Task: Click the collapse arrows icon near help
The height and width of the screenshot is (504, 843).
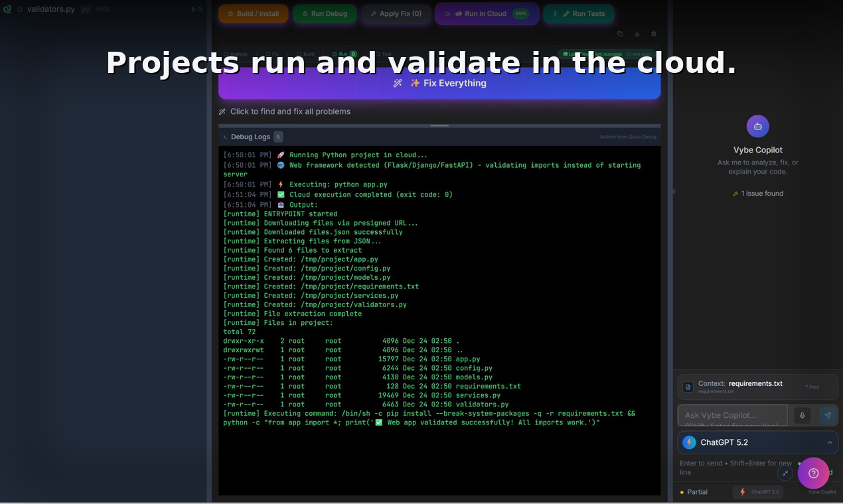Action: click(785, 473)
